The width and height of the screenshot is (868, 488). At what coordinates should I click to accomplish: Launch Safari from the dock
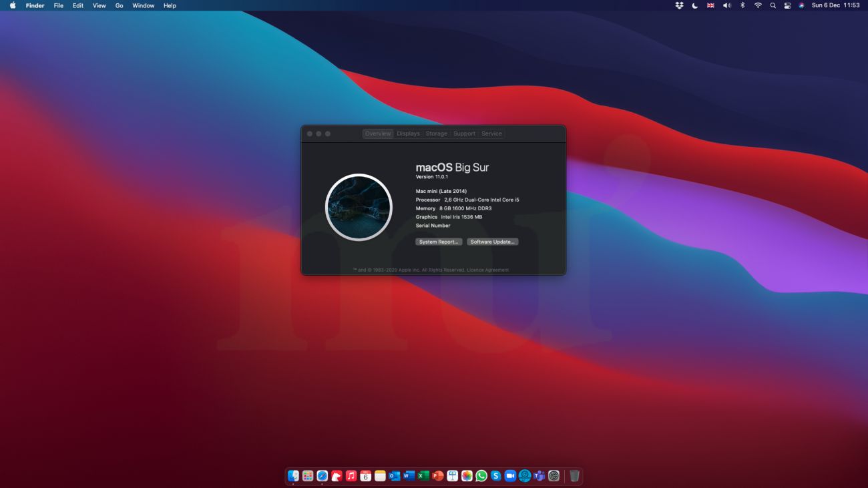(322, 476)
